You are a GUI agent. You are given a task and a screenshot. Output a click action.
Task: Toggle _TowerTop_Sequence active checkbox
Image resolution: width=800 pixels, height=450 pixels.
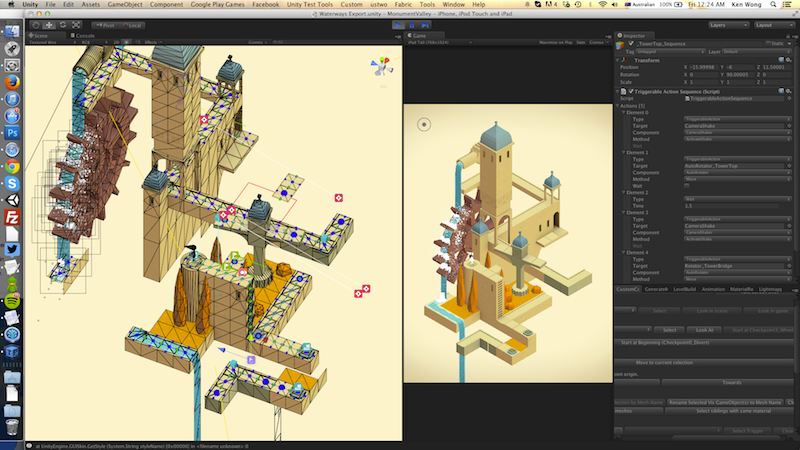(x=631, y=44)
